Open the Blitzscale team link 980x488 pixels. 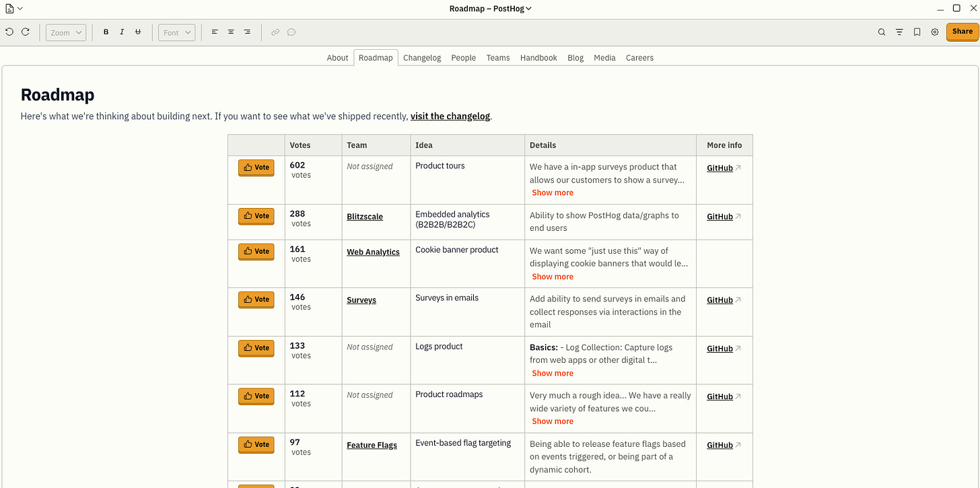(x=365, y=217)
